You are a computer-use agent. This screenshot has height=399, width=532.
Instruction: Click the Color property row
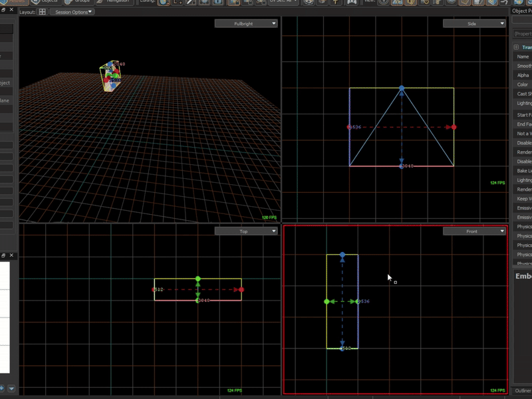coord(522,84)
